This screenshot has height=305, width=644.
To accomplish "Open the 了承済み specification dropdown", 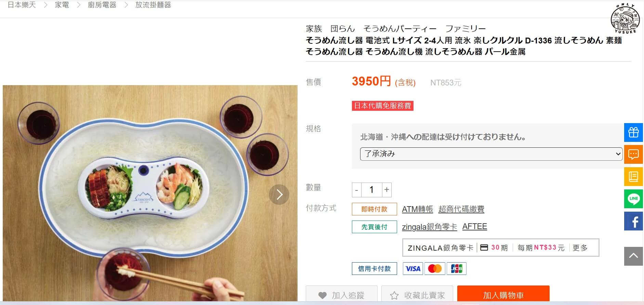I will tap(490, 154).
